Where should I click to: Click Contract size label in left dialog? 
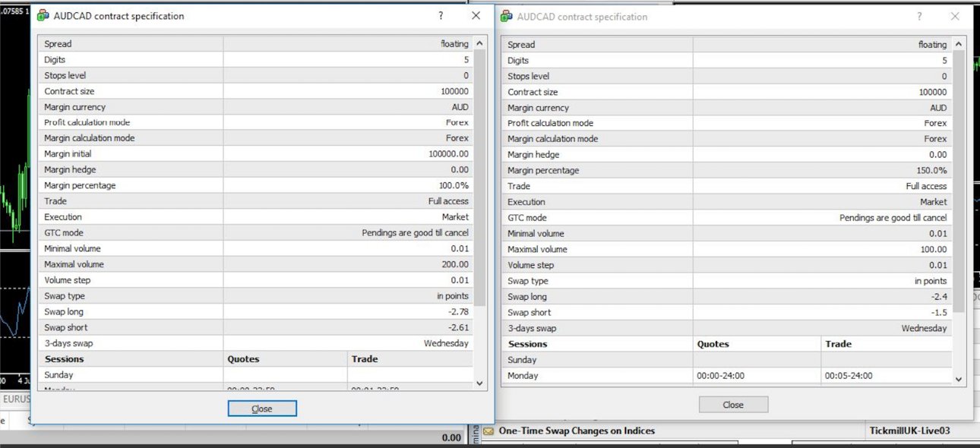69,91
